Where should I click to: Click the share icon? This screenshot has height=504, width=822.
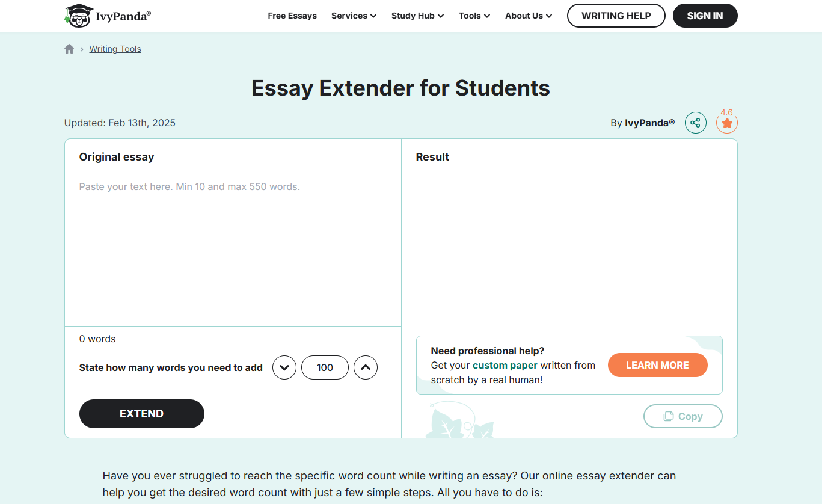[696, 123]
